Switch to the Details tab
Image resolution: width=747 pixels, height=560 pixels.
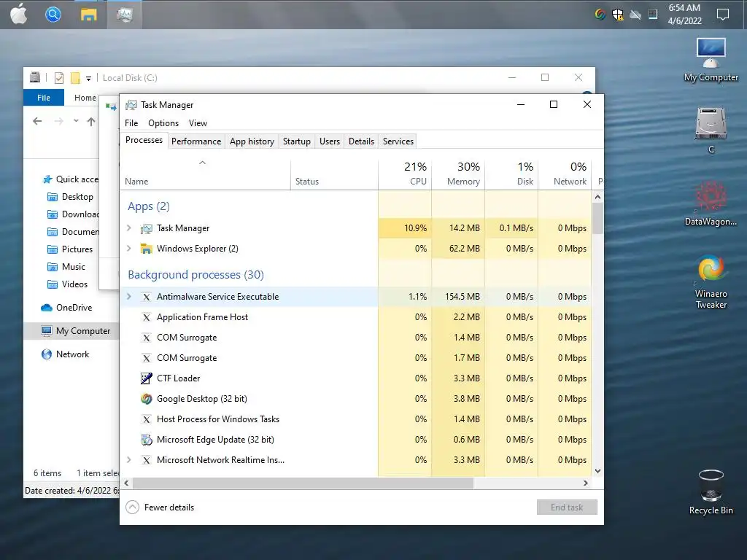click(361, 141)
